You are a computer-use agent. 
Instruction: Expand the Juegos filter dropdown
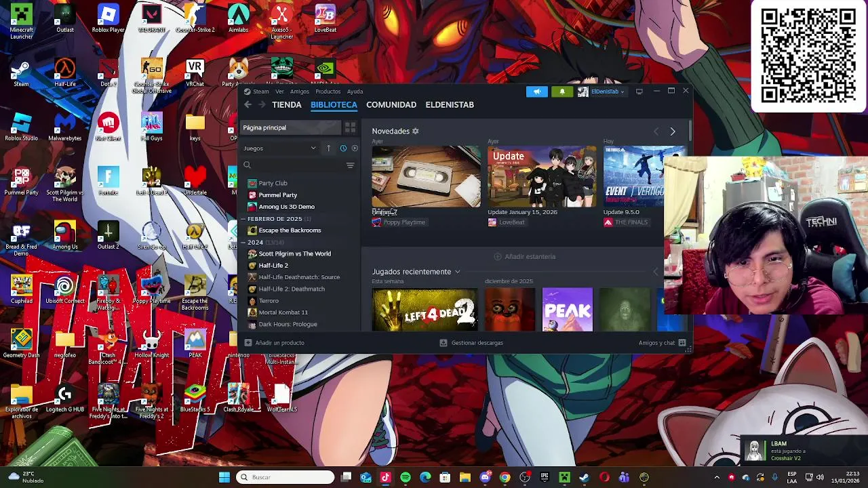(x=279, y=148)
